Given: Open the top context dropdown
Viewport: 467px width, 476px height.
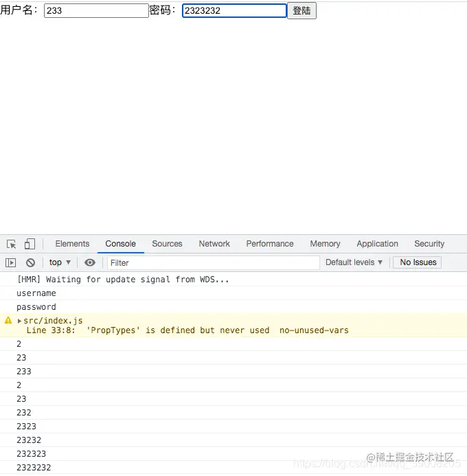Looking at the screenshot, I should click(x=60, y=262).
